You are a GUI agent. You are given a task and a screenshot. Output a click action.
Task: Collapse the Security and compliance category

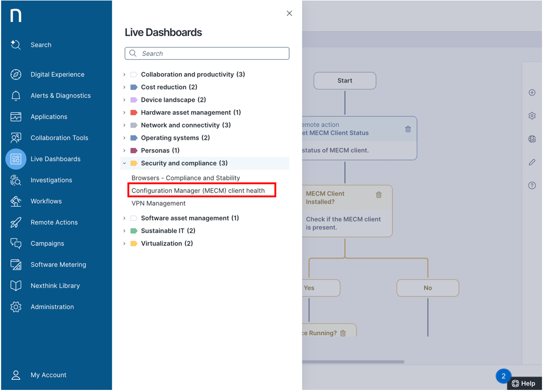pos(124,163)
